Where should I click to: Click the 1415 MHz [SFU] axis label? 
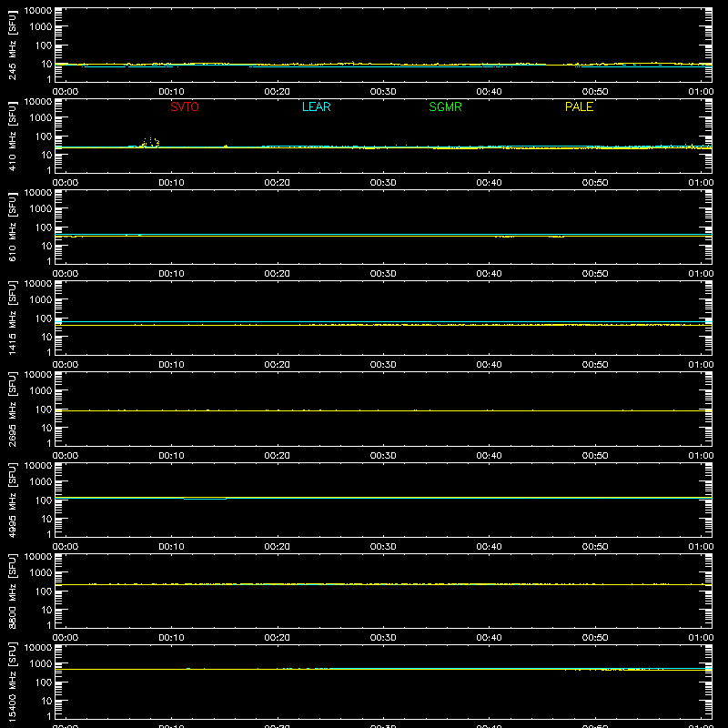(13, 318)
